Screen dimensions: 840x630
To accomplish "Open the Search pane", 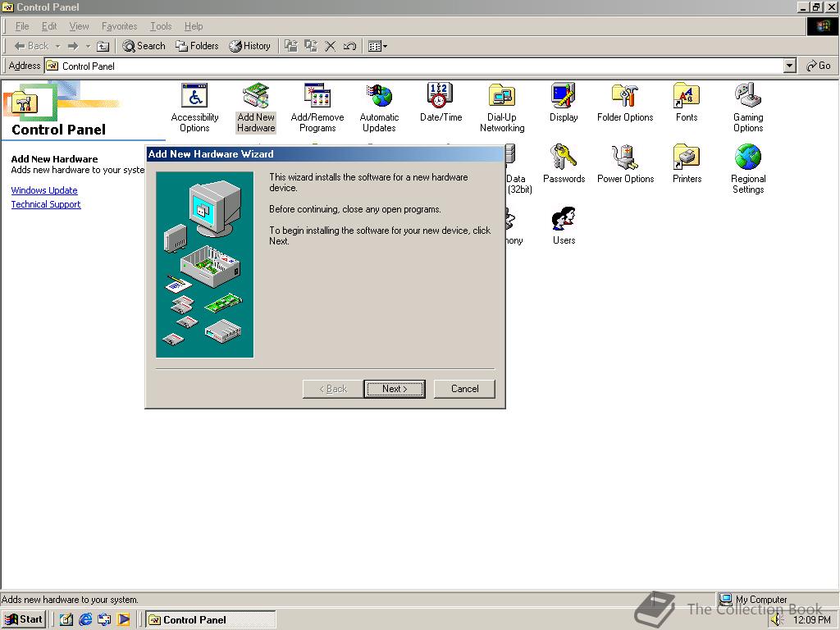I will pyautogui.click(x=144, y=46).
